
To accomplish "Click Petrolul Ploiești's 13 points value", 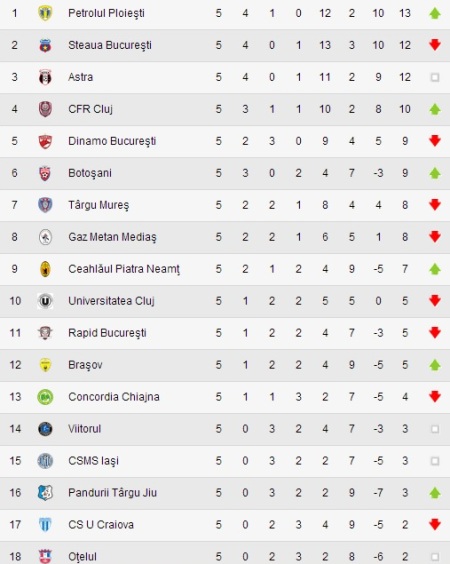I will pyautogui.click(x=405, y=13).
